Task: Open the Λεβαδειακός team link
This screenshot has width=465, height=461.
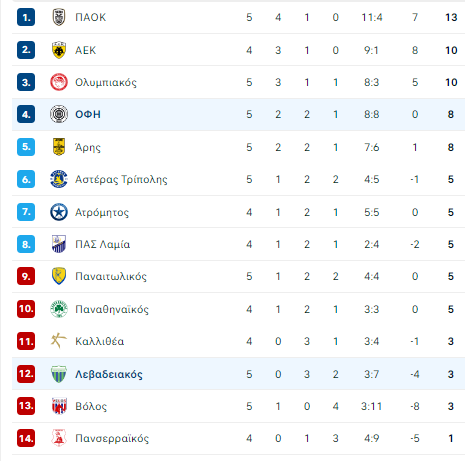Action: click(x=109, y=374)
